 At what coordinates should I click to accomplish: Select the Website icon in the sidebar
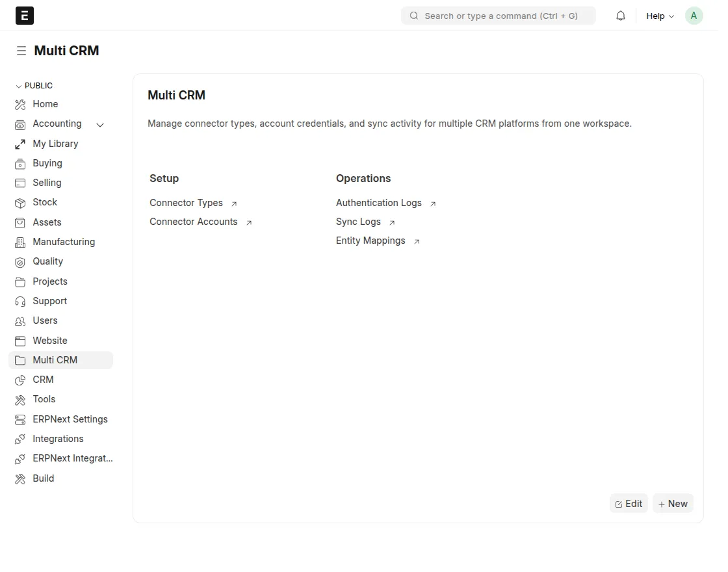tap(20, 341)
